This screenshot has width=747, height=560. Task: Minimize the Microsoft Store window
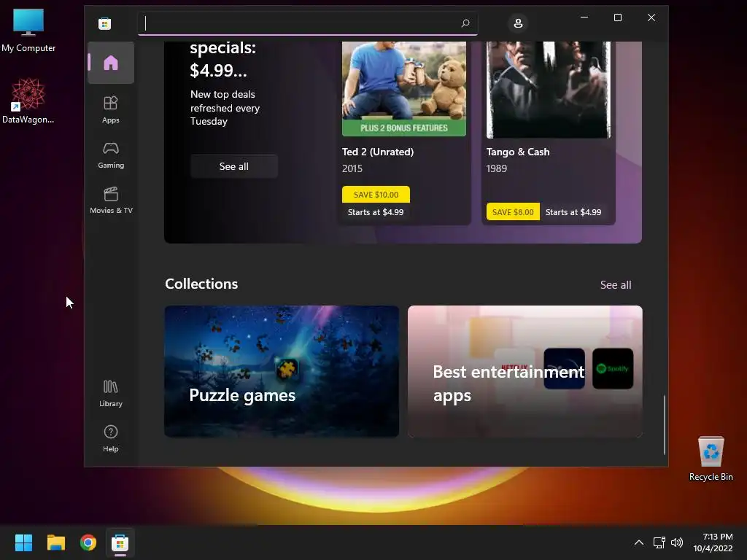[584, 17]
